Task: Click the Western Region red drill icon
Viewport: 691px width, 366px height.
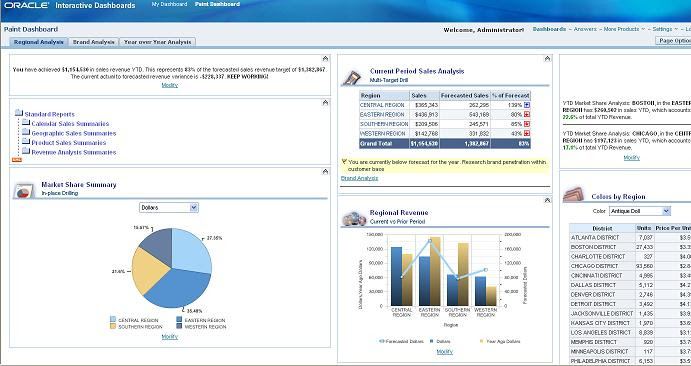Action: 527,133
